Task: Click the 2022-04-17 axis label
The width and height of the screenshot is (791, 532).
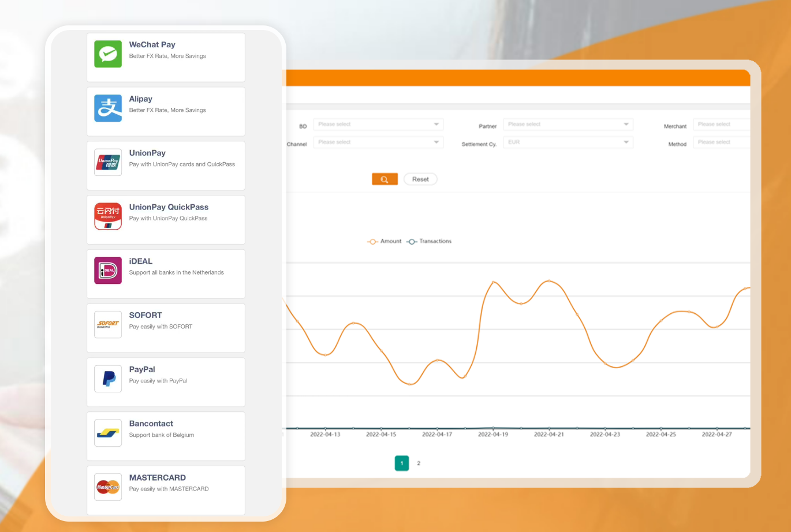Action: point(437,434)
